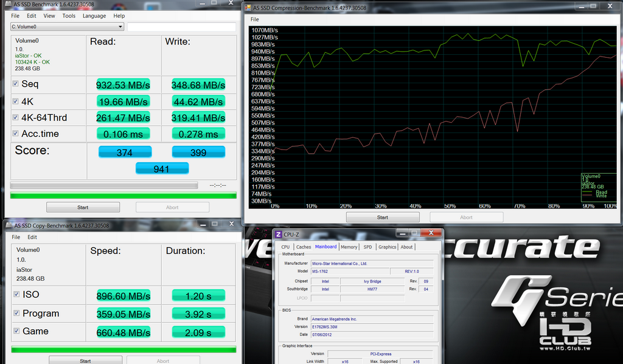Click Start in the Compression-Benchmark window
This screenshot has width=623, height=364.
point(383,217)
